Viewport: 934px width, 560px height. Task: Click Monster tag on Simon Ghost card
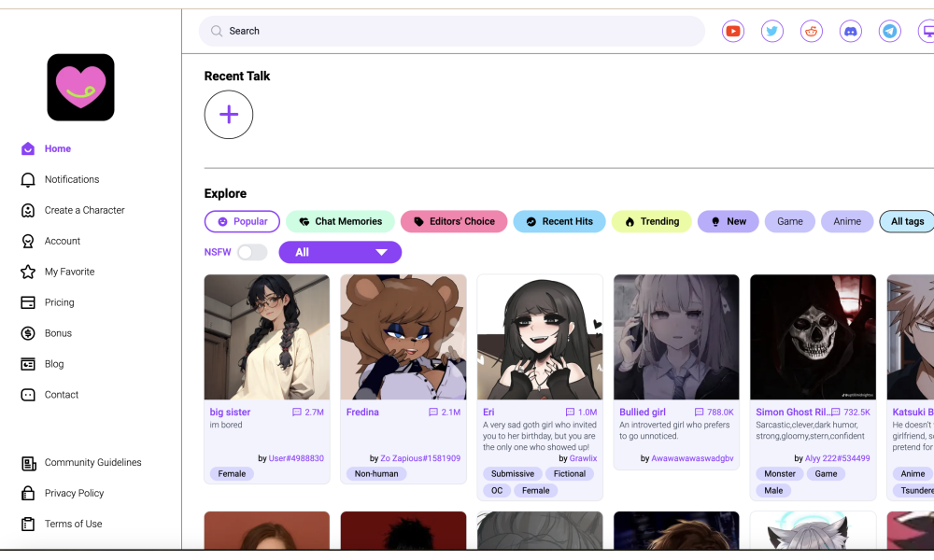(x=780, y=474)
